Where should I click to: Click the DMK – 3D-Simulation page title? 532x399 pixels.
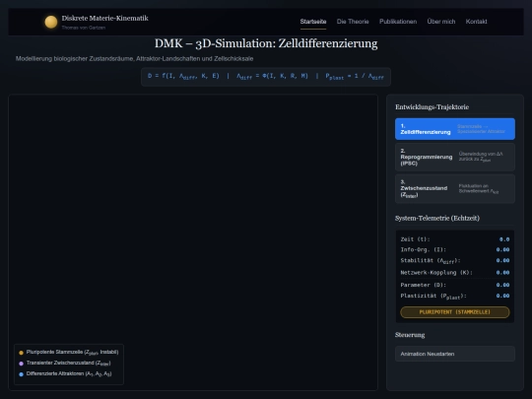click(266, 43)
